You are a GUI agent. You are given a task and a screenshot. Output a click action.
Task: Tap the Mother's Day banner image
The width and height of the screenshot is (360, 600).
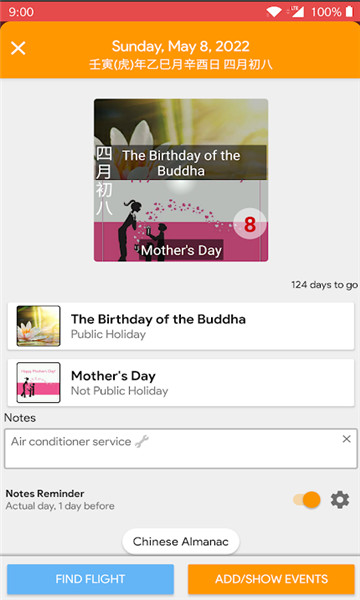[x=181, y=221]
